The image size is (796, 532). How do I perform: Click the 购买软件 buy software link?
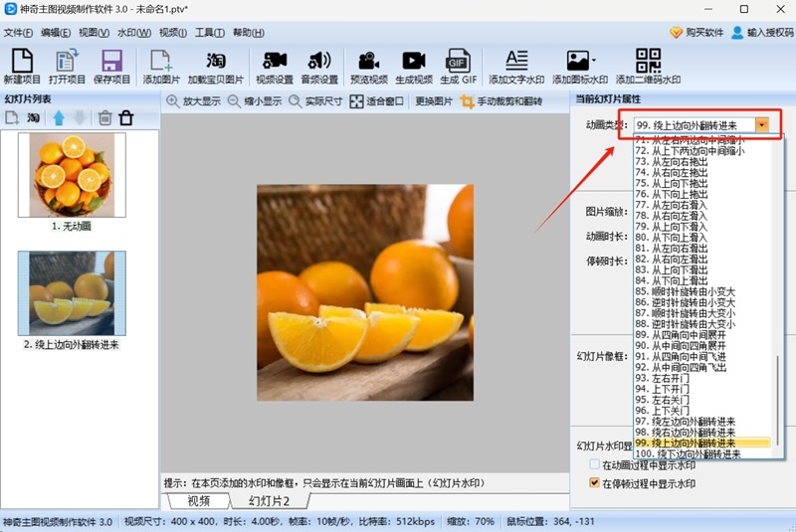[x=696, y=33]
